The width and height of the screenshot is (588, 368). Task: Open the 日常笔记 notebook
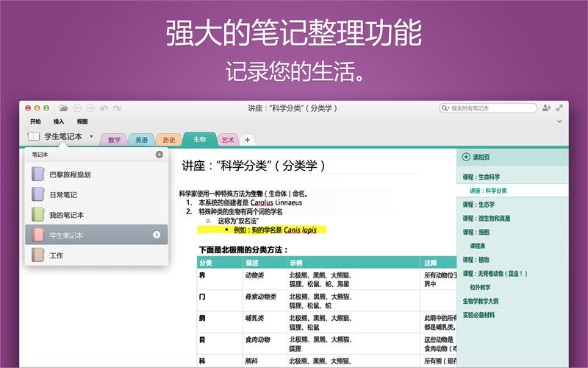(96, 194)
